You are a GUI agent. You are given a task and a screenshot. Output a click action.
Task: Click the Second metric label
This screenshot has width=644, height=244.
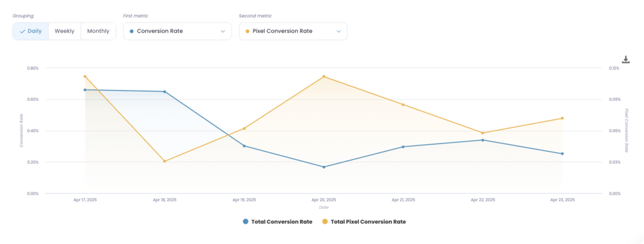coord(255,16)
